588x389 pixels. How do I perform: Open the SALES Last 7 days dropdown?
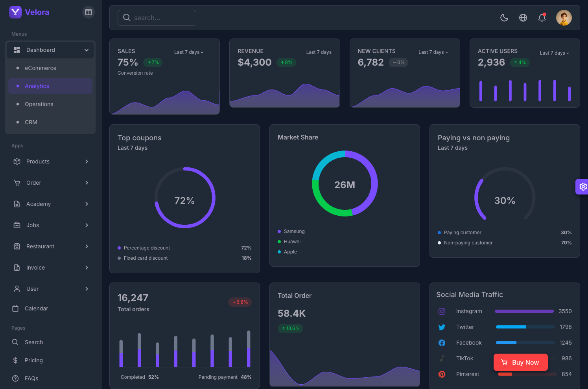(x=189, y=52)
